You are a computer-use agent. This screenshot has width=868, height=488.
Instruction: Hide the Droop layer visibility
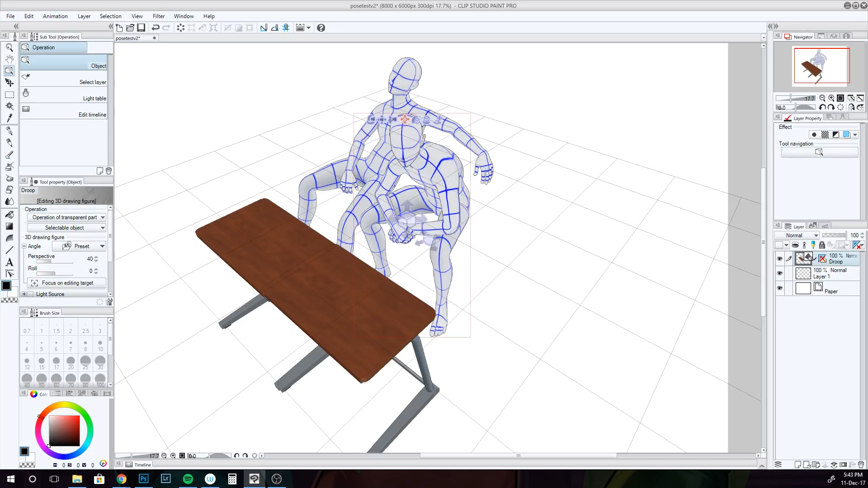click(779, 259)
